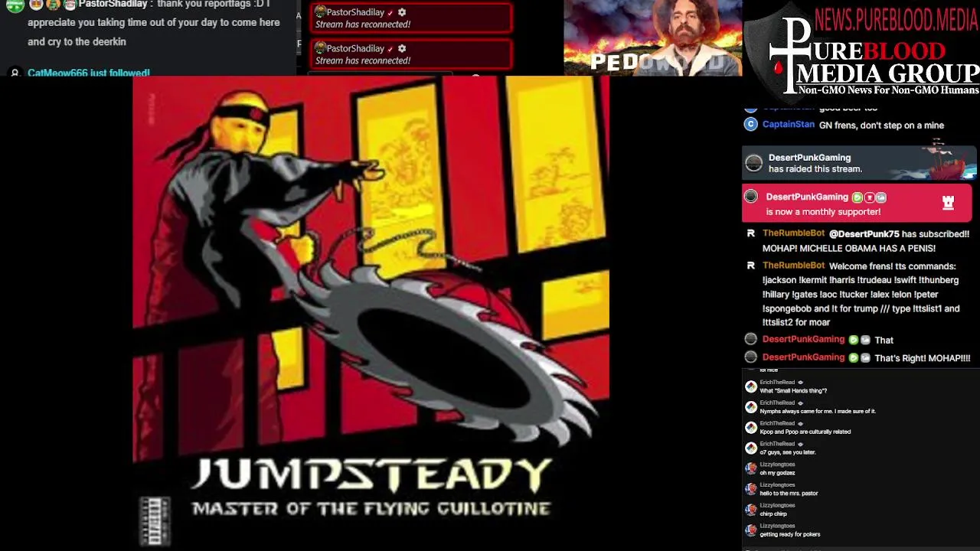Screen dimensions: 980x551
Task: Click 'MASTER OF THE FLYING GUILLOTINE' on the album cover
Action: click(x=371, y=509)
